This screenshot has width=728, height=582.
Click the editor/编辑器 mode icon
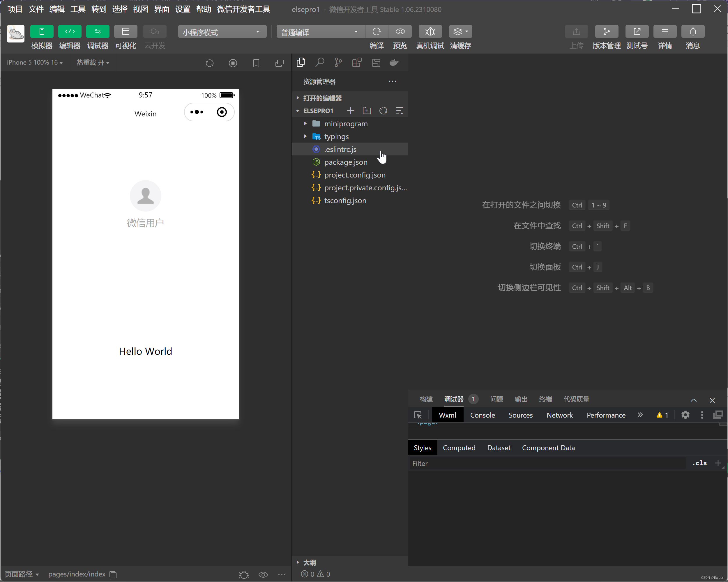[70, 31]
